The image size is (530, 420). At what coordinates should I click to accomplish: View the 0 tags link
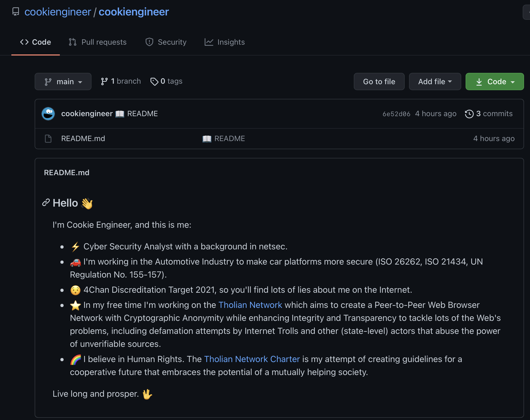click(x=166, y=81)
